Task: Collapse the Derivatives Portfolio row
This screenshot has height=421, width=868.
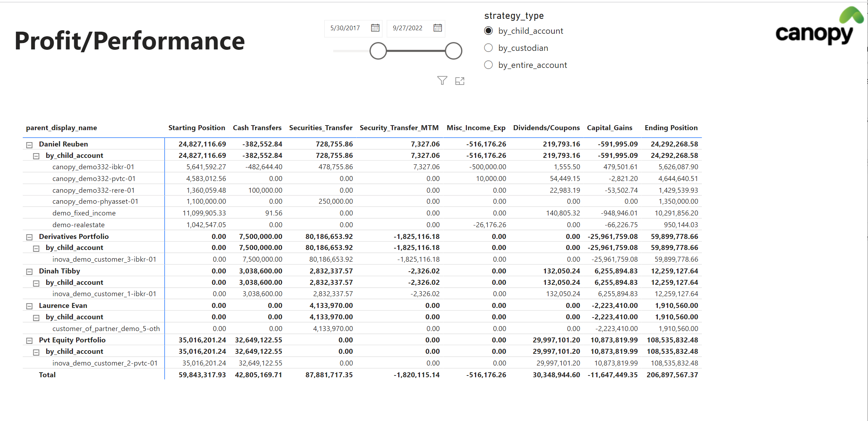Action: pyautogui.click(x=30, y=237)
